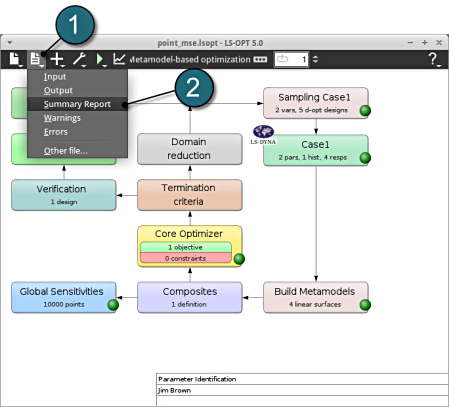Open the Build Metamodels box

(316, 297)
